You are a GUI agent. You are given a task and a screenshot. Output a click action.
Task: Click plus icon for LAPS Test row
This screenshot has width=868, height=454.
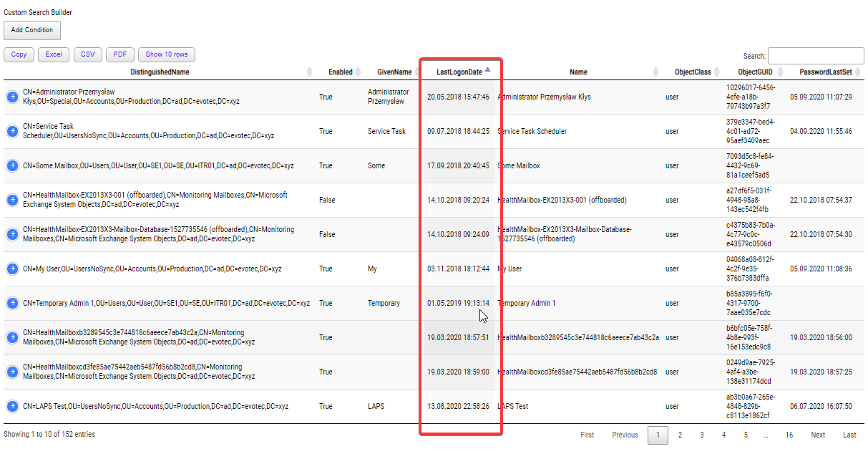pyautogui.click(x=12, y=406)
